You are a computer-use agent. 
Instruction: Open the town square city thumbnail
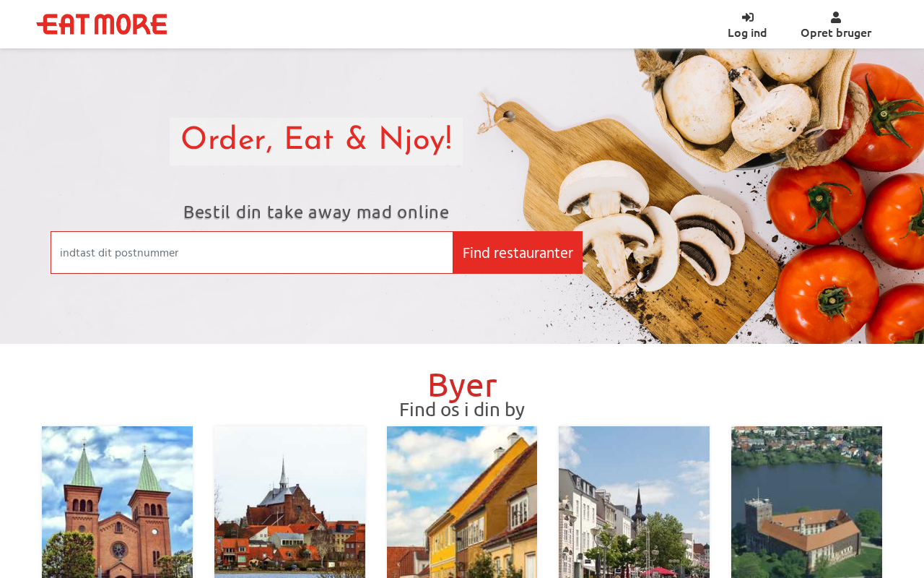pyautogui.click(x=634, y=502)
